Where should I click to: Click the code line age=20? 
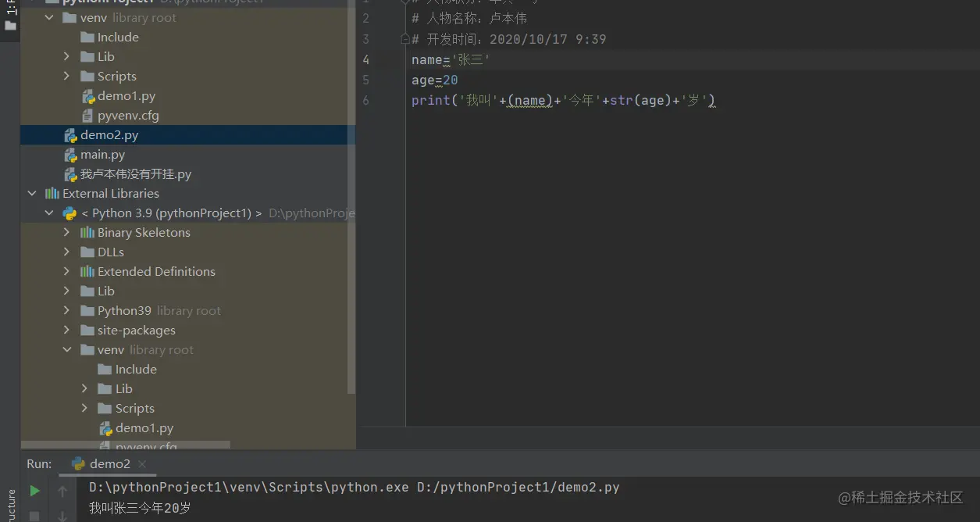point(435,80)
